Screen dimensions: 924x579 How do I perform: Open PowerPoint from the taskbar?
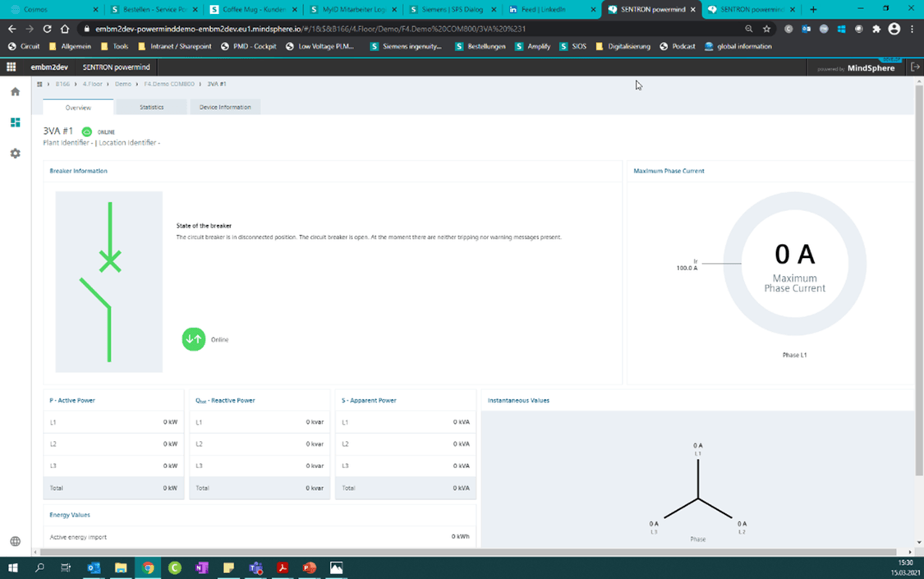(x=310, y=568)
